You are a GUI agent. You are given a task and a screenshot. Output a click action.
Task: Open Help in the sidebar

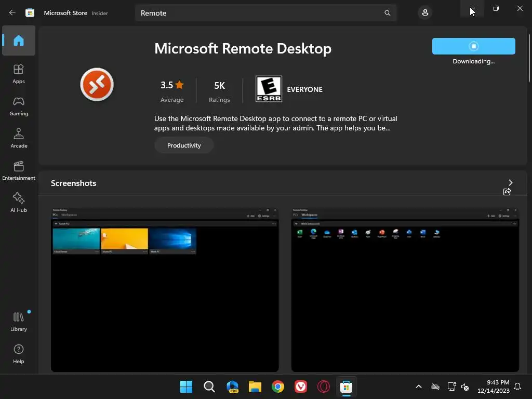click(19, 354)
